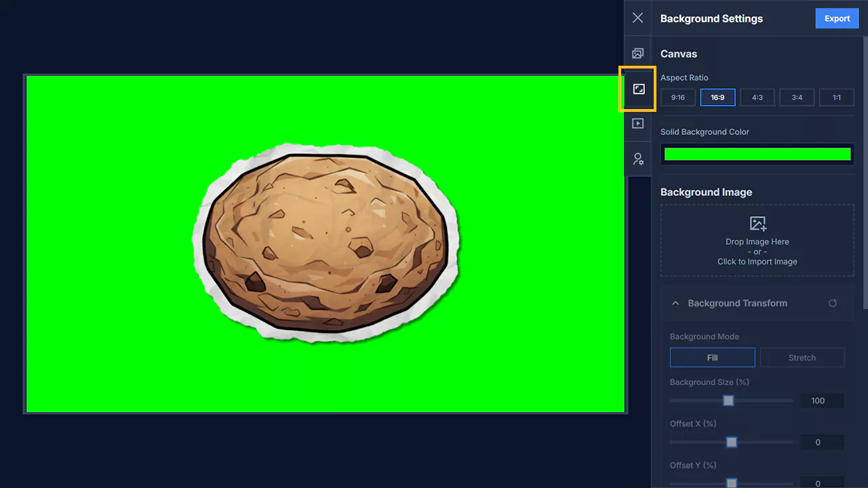Click the Aspect Ratio label
The image size is (868, 488).
684,78
